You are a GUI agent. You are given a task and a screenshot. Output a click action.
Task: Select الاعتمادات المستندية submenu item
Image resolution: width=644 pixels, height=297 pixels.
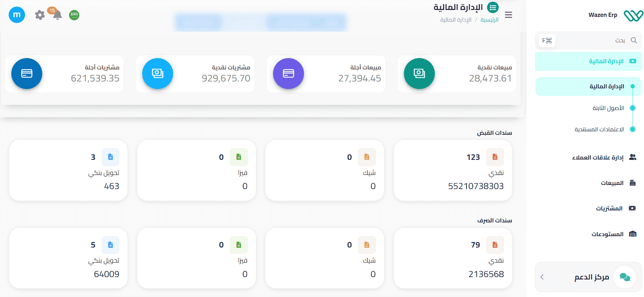(x=599, y=129)
